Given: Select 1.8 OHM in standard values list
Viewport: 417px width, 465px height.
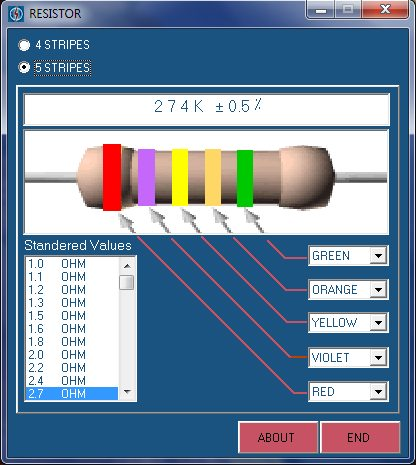Looking at the screenshot, I should (72, 342).
